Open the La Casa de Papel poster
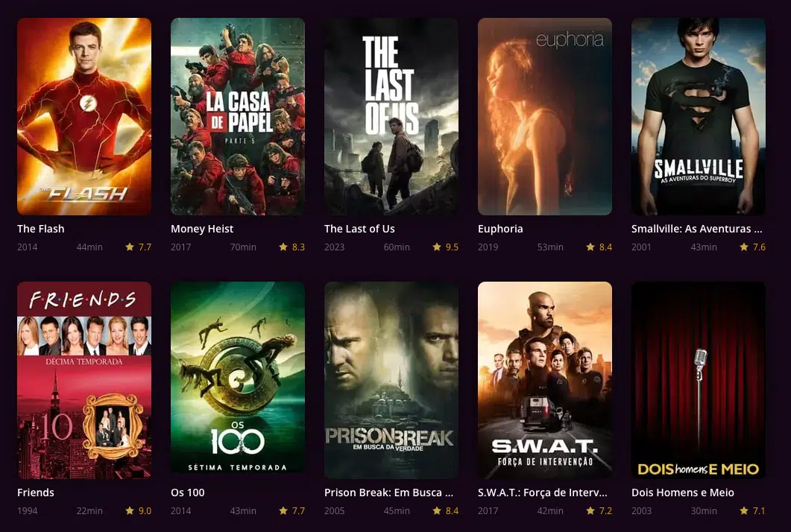Screen dimensions: 791x532 click(x=238, y=116)
